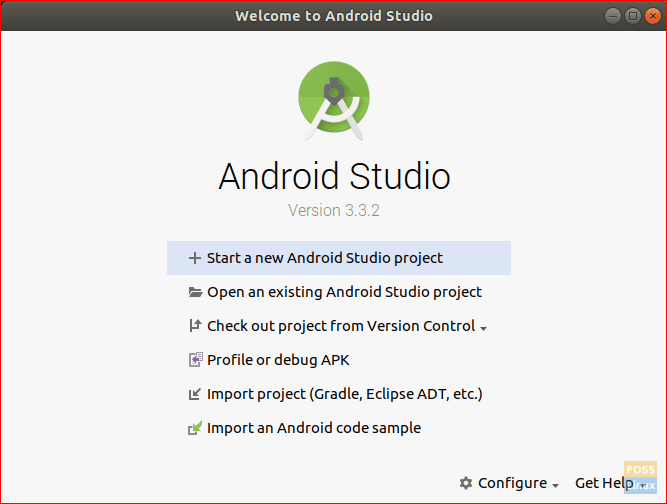Click the version control checkout icon
This screenshot has width=667, height=504.
click(x=195, y=326)
